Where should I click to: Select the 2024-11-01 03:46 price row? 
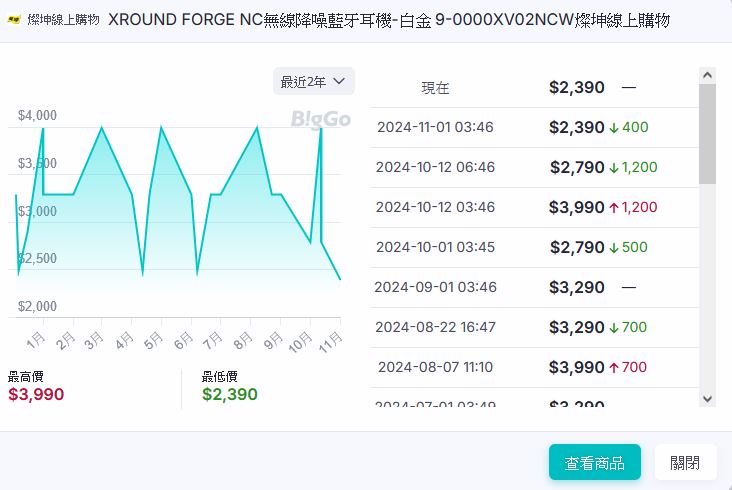(532, 127)
